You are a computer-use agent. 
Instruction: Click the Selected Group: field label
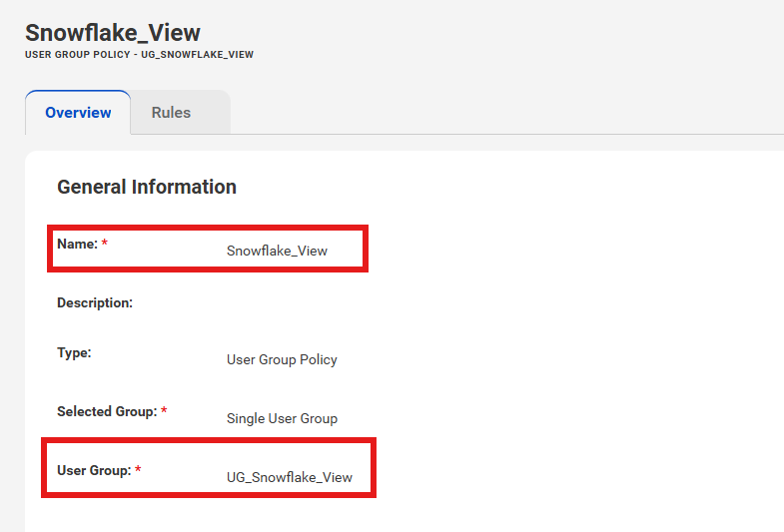[x=107, y=411]
